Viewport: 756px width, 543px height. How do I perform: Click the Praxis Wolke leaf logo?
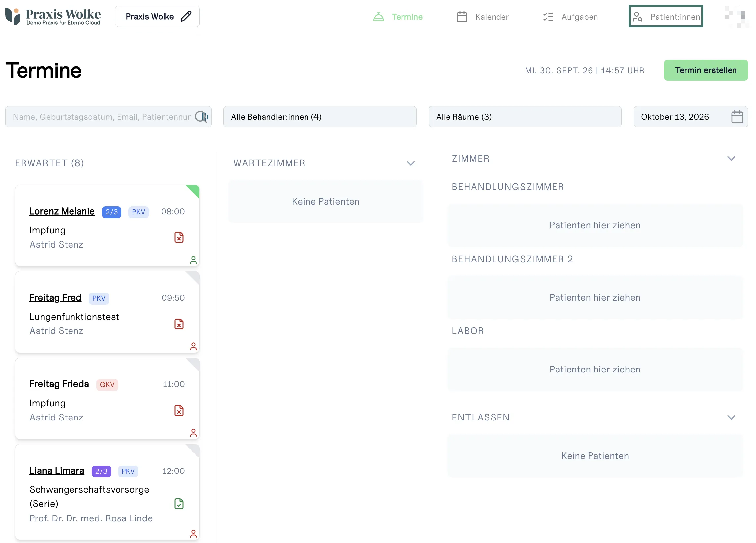tap(13, 16)
